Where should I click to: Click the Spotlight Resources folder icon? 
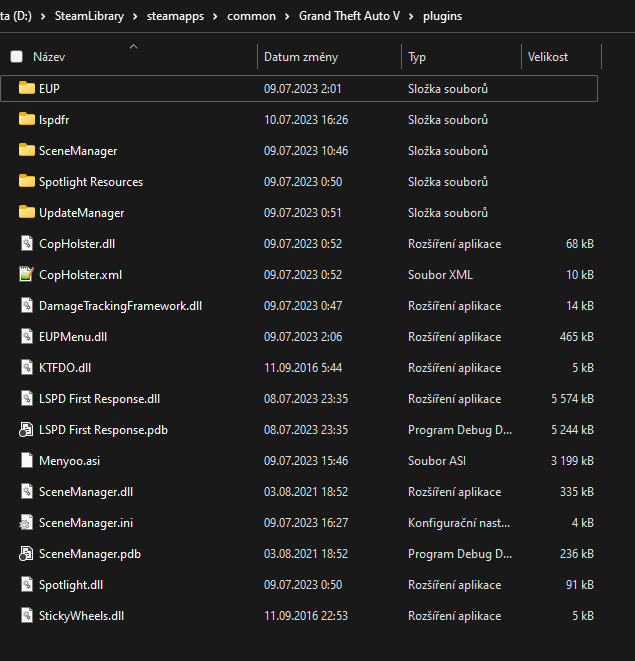tap(27, 181)
